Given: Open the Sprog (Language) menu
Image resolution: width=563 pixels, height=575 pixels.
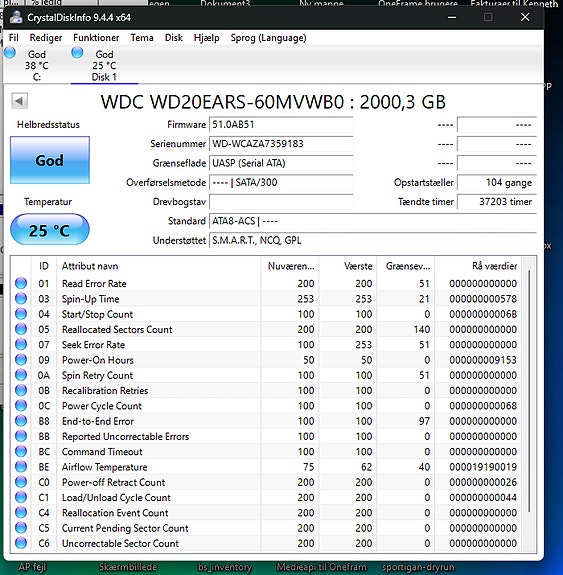Looking at the screenshot, I should tap(268, 38).
